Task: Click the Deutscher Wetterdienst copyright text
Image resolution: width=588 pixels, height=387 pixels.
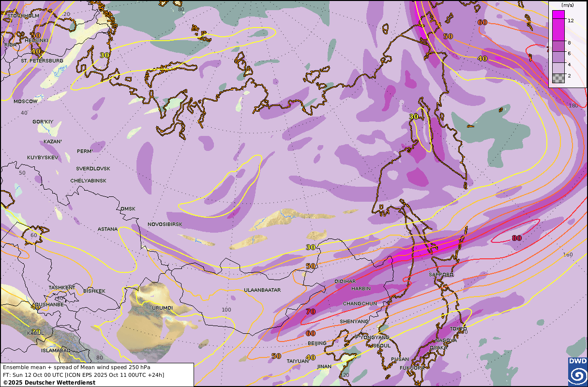Action: point(49,383)
